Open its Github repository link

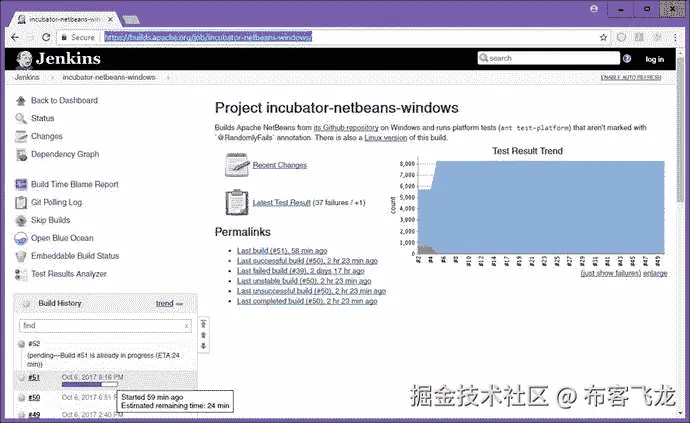pyautogui.click(x=346, y=128)
